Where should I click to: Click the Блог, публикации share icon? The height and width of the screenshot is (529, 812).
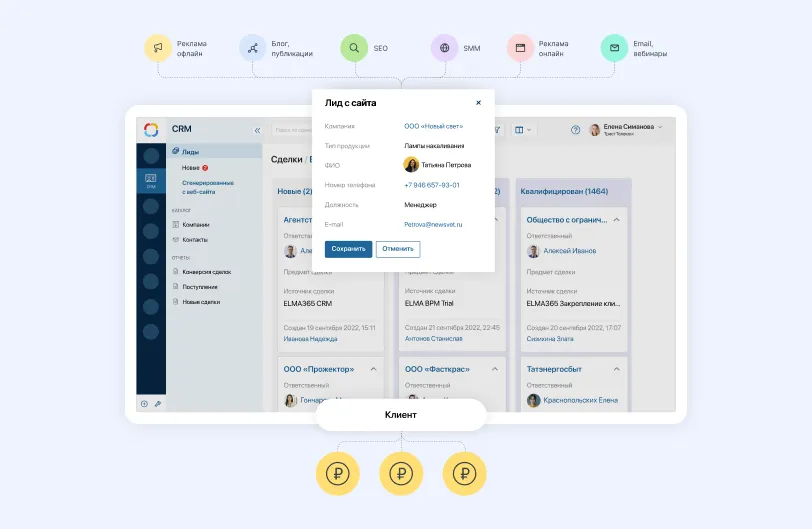pyautogui.click(x=253, y=48)
